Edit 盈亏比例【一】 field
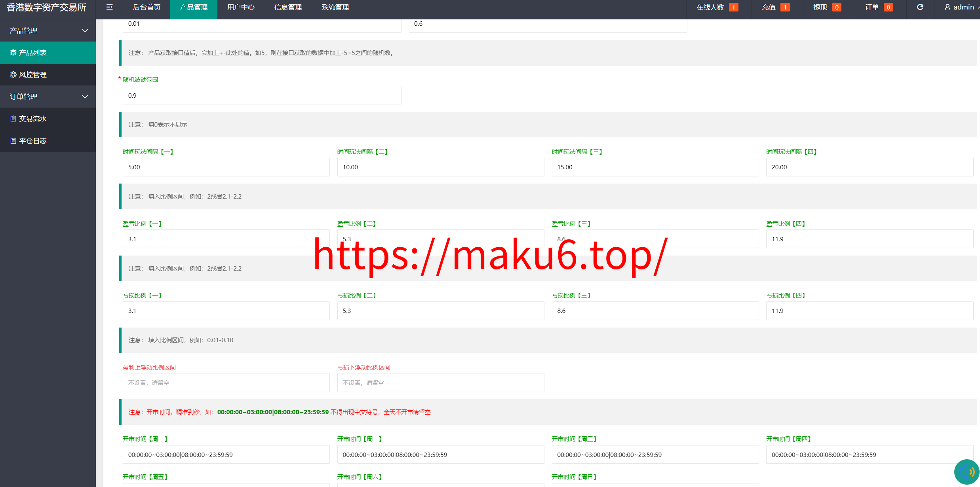The width and height of the screenshot is (980, 487). (x=226, y=239)
